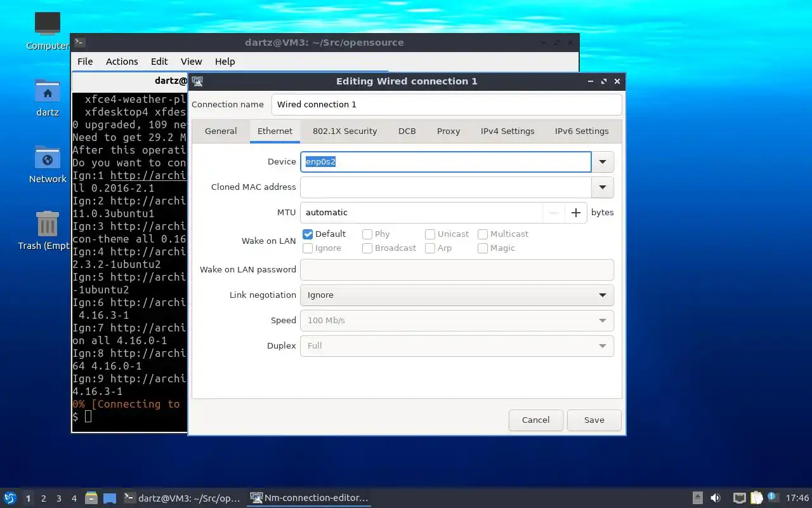The height and width of the screenshot is (508, 812).
Task: Open the Trash desktop icon
Action: (48, 224)
